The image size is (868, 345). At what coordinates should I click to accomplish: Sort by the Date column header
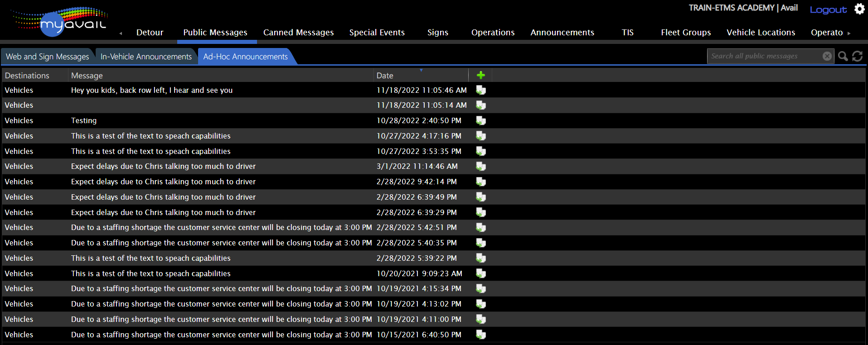click(x=385, y=76)
